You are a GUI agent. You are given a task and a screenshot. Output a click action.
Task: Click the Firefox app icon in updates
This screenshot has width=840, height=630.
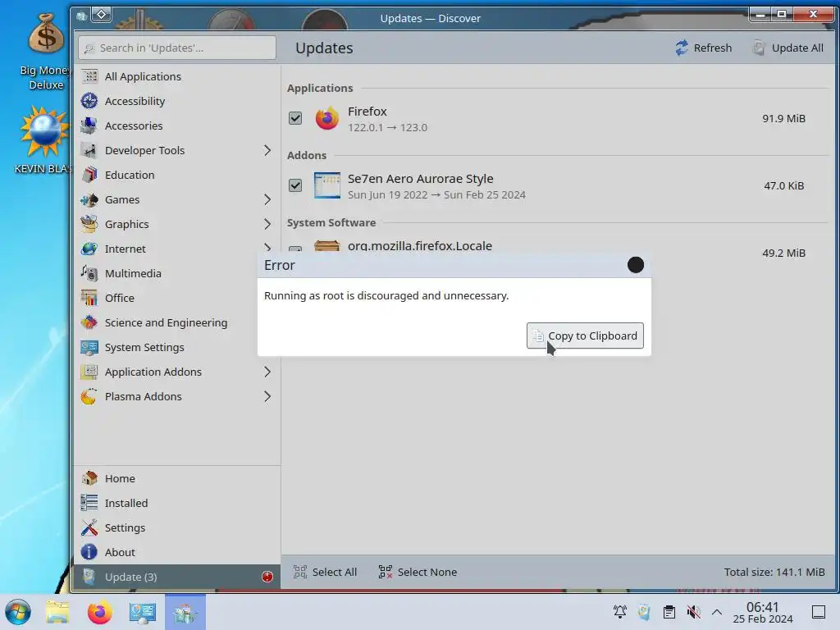326,118
